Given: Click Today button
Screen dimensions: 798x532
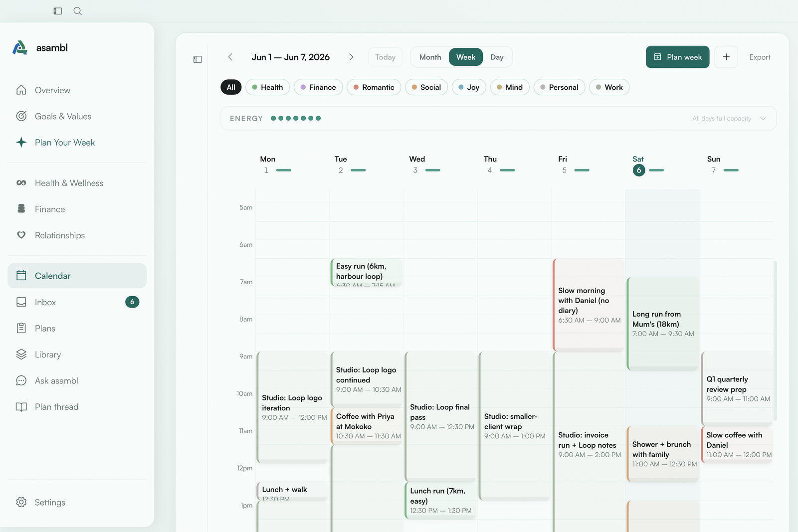Looking at the screenshot, I should tap(386, 57).
